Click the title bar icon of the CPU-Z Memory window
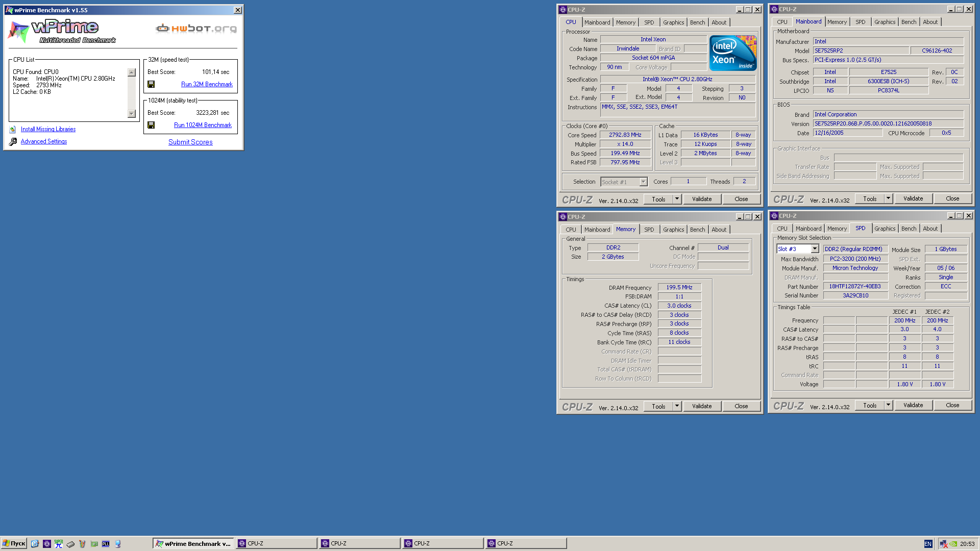The height and width of the screenshot is (551, 980). (x=563, y=217)
